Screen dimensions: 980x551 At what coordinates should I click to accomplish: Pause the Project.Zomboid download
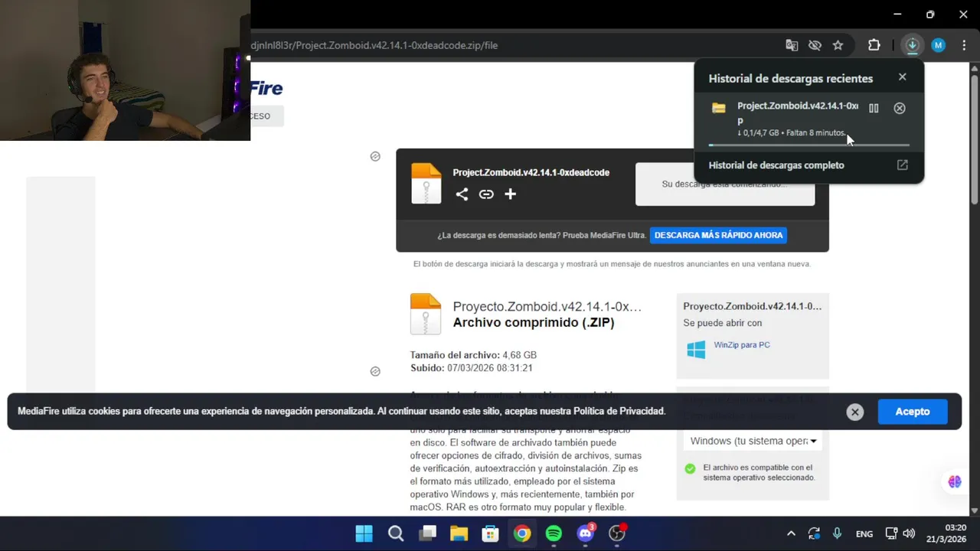[874, 109]
